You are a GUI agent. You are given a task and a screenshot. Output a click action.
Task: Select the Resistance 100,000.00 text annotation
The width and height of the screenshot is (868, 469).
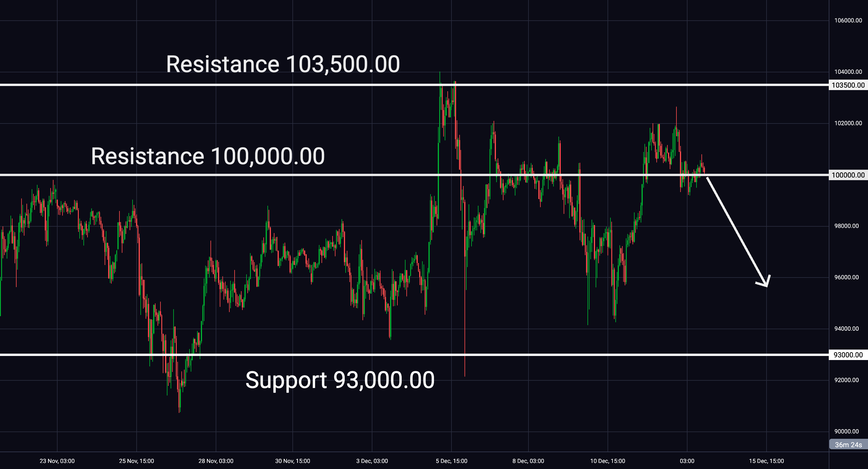208,156
